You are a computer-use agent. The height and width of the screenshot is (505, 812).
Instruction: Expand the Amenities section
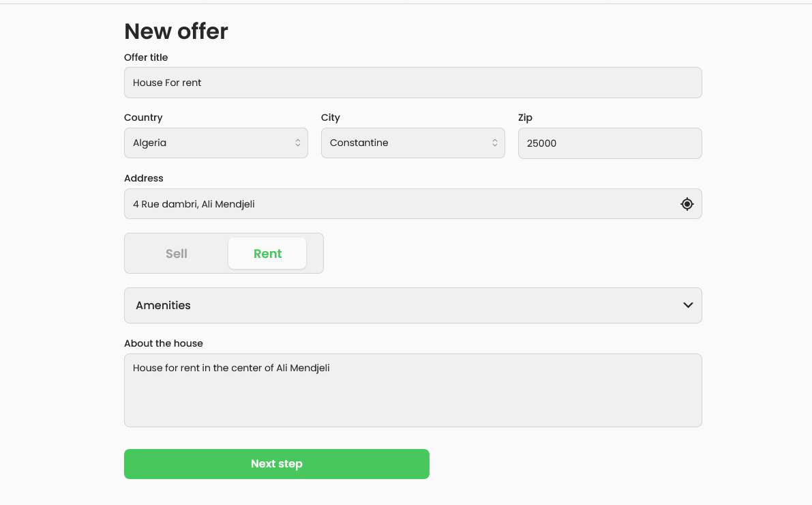pos(413,305)
